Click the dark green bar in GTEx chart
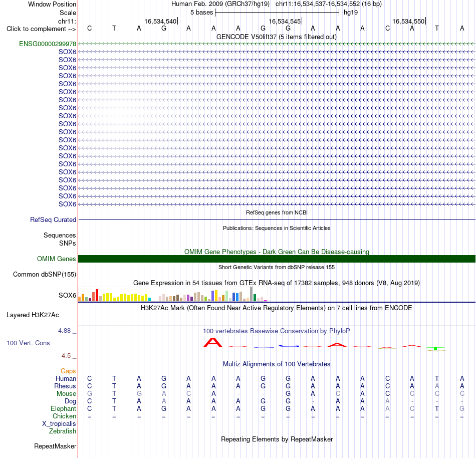This screenshot has width=476, height=458. point(255,298)
